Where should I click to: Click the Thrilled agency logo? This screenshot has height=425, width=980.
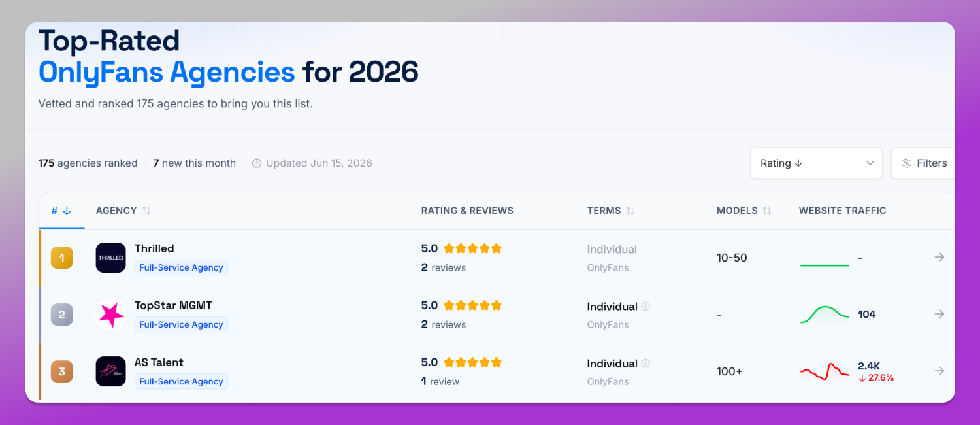point(110,258)
